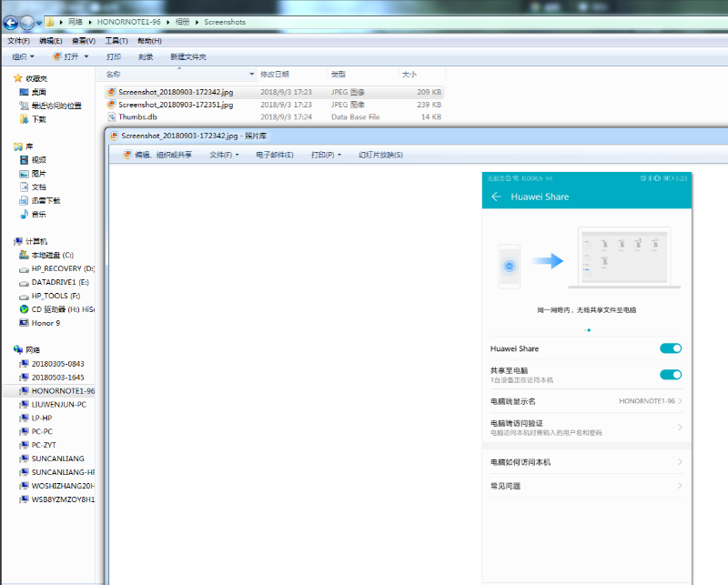Screen dimensions: 728x585
Task: Select 相册 in the address bar path
Action: 182,22
